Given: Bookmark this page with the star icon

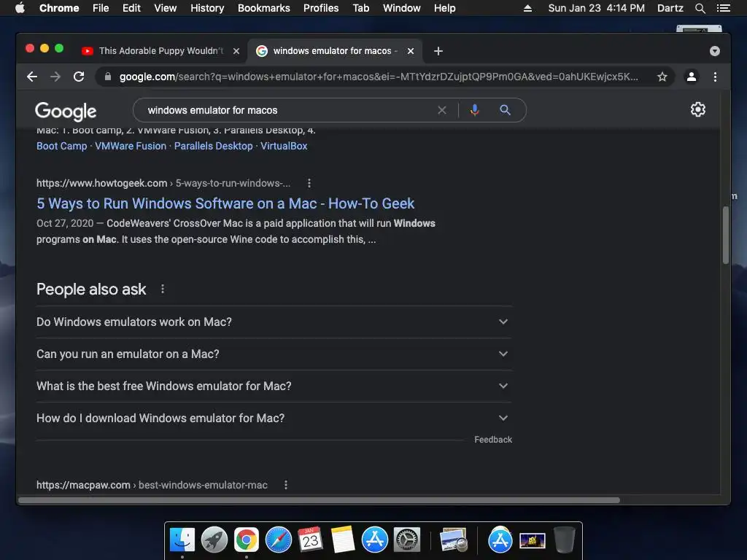Looking at the screenshot, I should click(x=662, y=77).
